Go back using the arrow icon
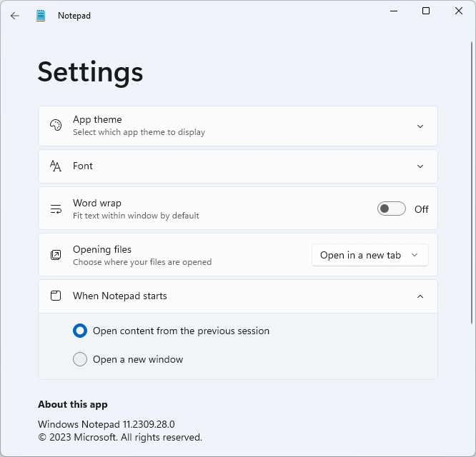Screen dimensions: 476x457 (14, 16)
